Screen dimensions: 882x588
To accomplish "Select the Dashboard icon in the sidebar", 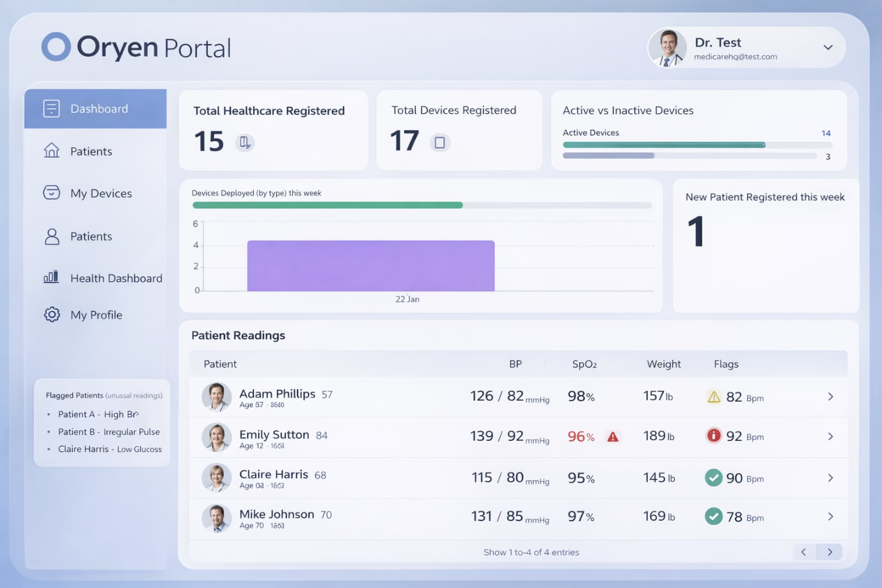I will point(51,108).
